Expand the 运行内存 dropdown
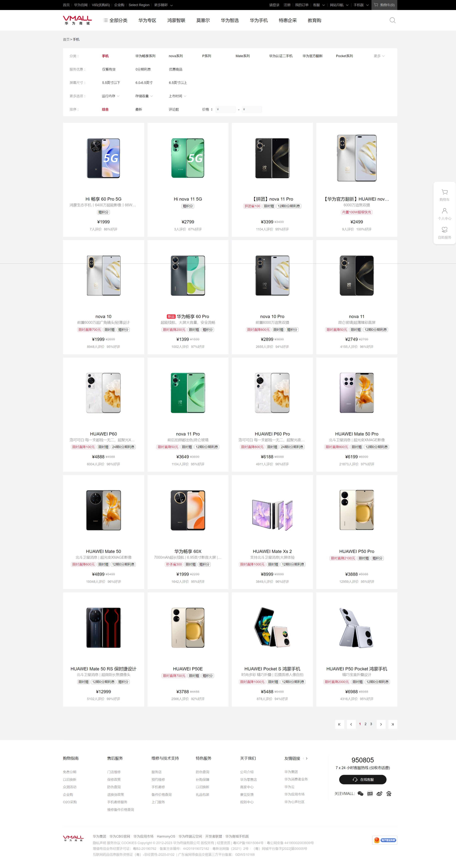The width and height of the screenshot is (456, 868). coord(111,96)
